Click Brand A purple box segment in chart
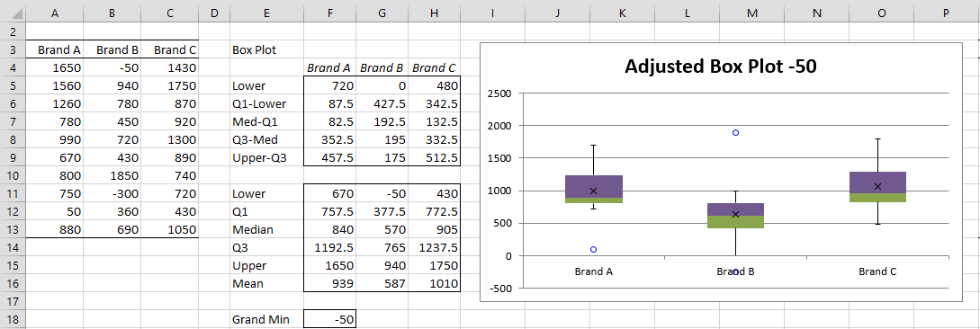The height and width of the screenshot is (329, 980). point(594,187)
